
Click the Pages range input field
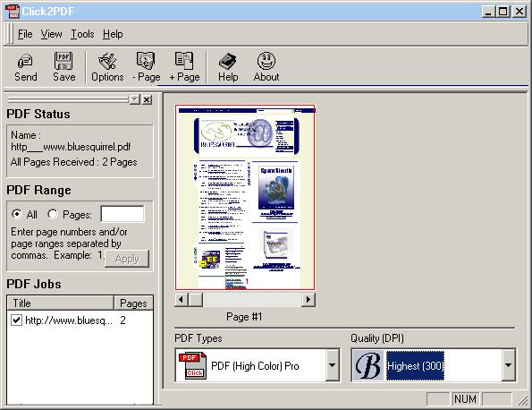(122, 214)
